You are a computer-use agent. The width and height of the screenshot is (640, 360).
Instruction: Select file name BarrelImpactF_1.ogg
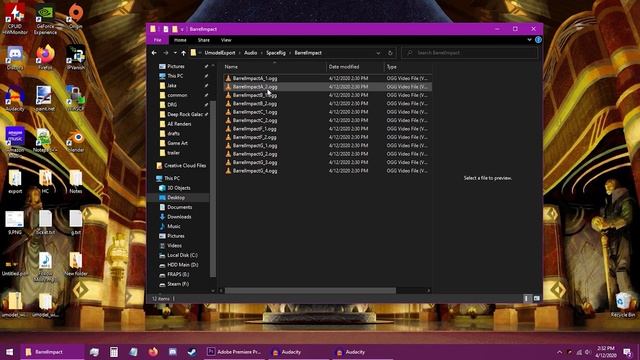click(x=255, y=129)
